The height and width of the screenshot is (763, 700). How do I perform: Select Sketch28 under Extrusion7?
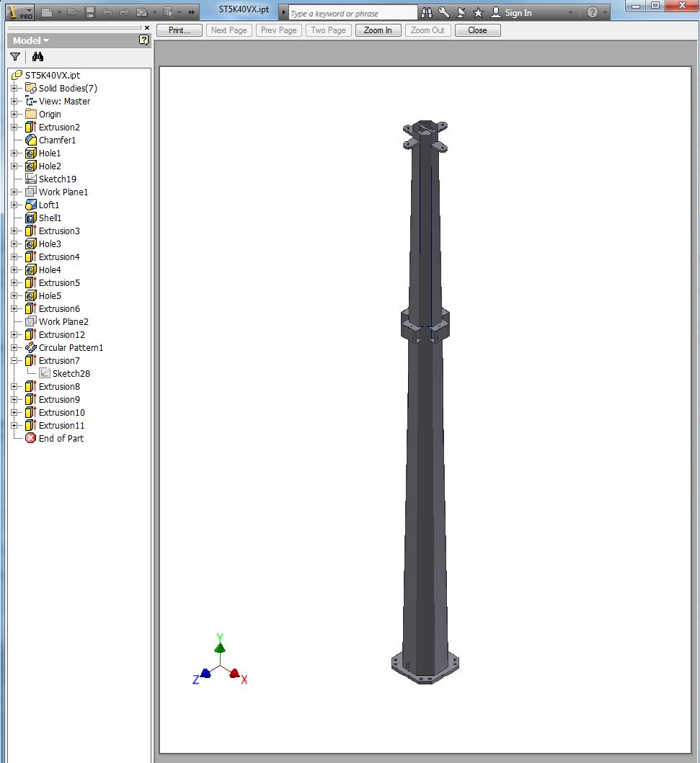[71, 373]
